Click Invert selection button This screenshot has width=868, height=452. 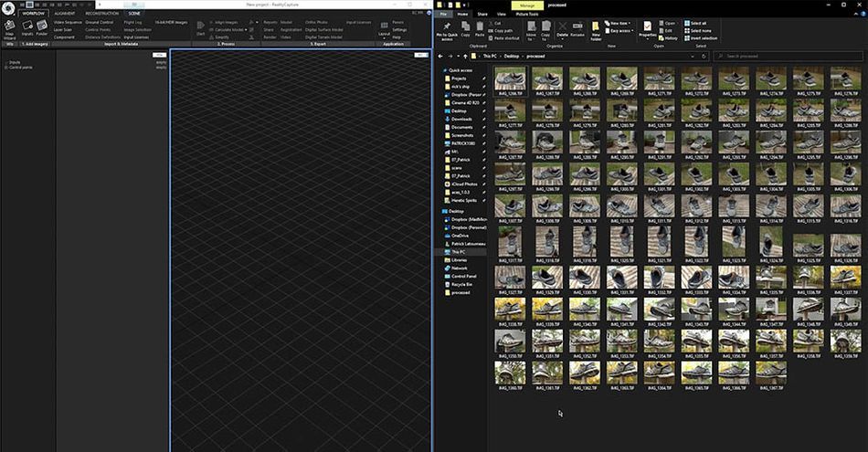coord(701,37)
